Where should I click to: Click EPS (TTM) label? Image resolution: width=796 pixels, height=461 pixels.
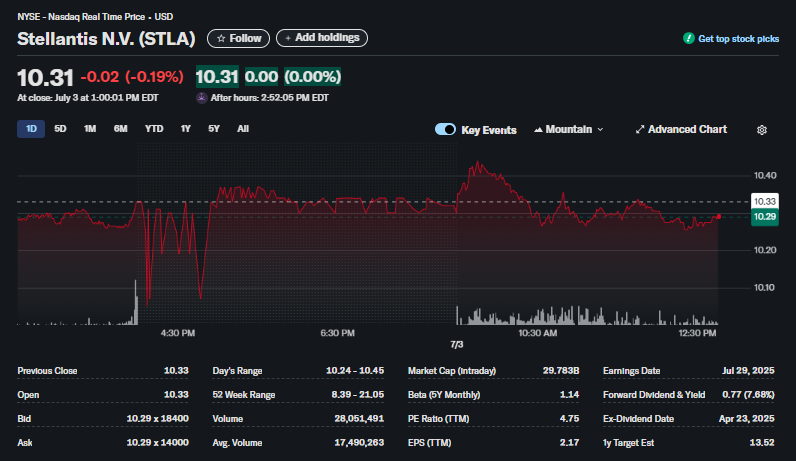click(429, 442)
